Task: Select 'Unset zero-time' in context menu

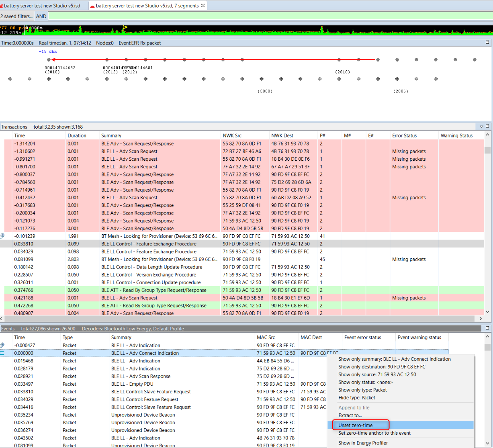Action: click(x=355, y=425)
